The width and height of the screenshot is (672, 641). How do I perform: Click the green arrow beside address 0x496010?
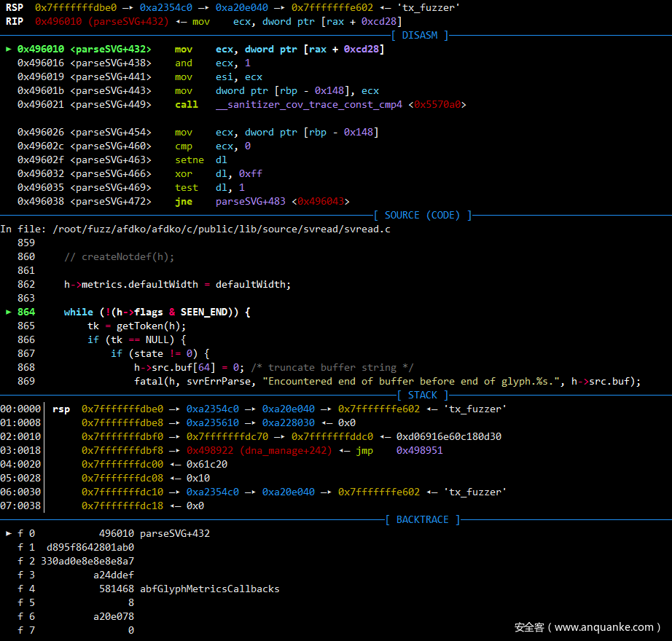pos(9,50)
